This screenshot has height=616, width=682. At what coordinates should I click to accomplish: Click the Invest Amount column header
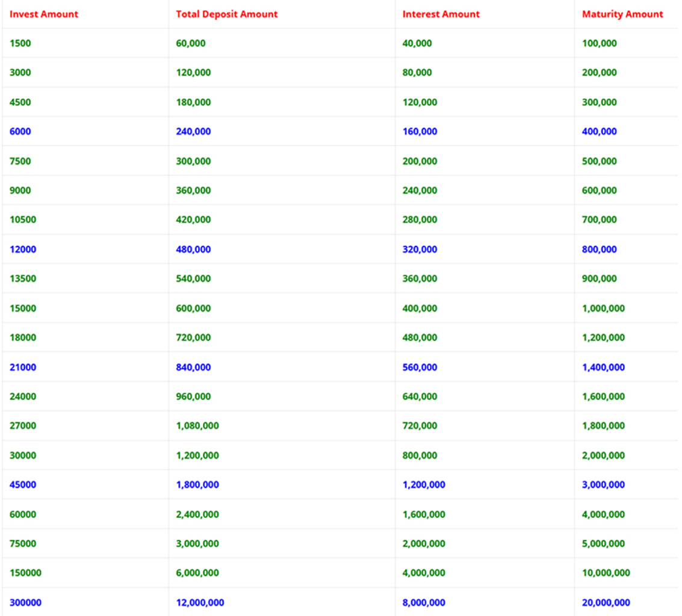click(x=43, y=14)
